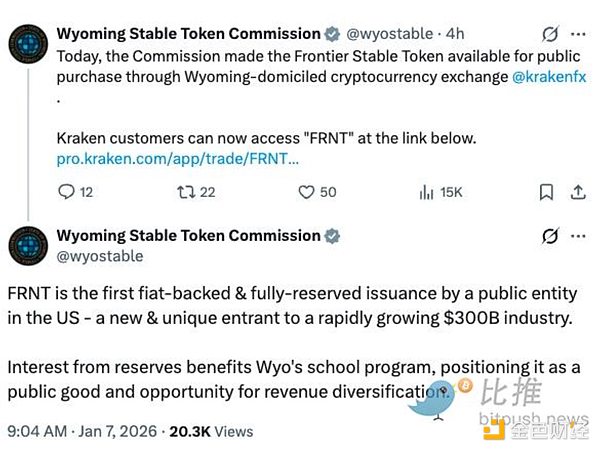Screen dimensions: 600x451
Task: Click the reply icon with 12 replies
Action: tap(67, 192)
